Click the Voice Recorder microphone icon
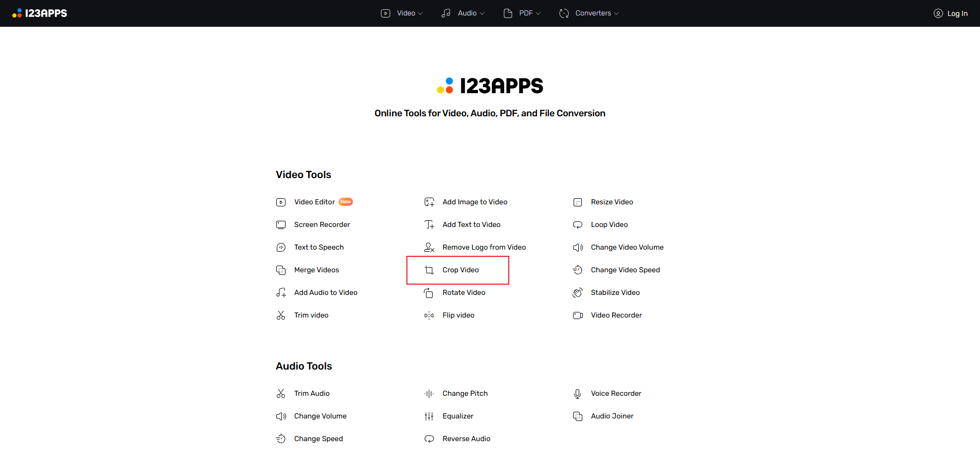Image resolution: width=980 pixels, height=473 pixels. [578, 394]
